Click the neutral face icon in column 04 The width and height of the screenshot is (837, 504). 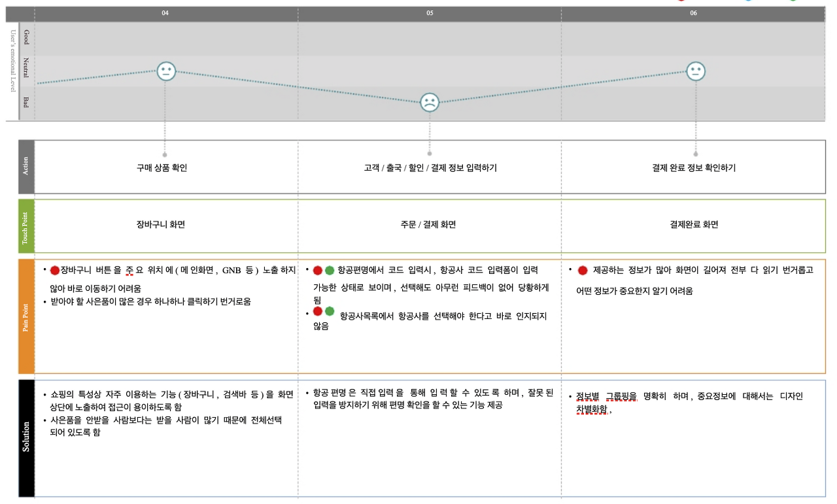point(166,71)
